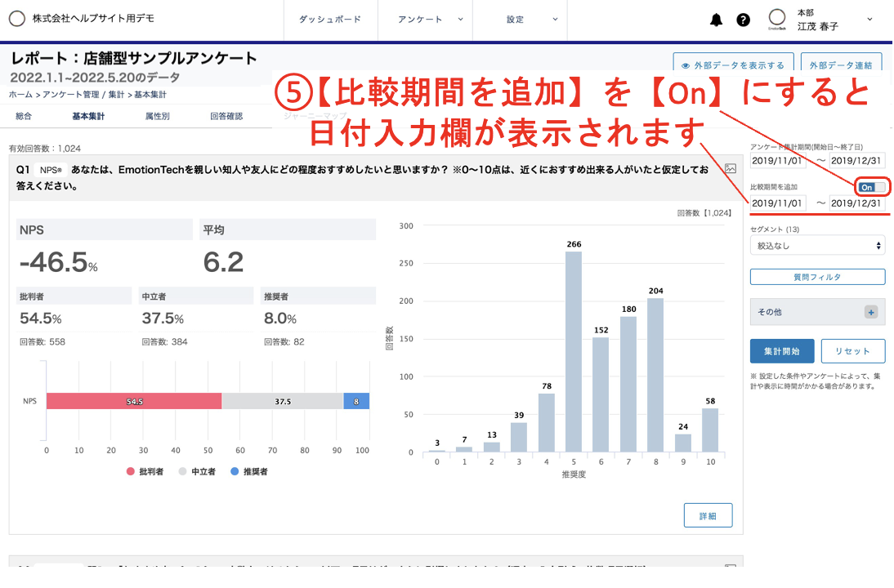
Task: Toggle the 比較期間を追加 On switch
Action: coord(871,187)
